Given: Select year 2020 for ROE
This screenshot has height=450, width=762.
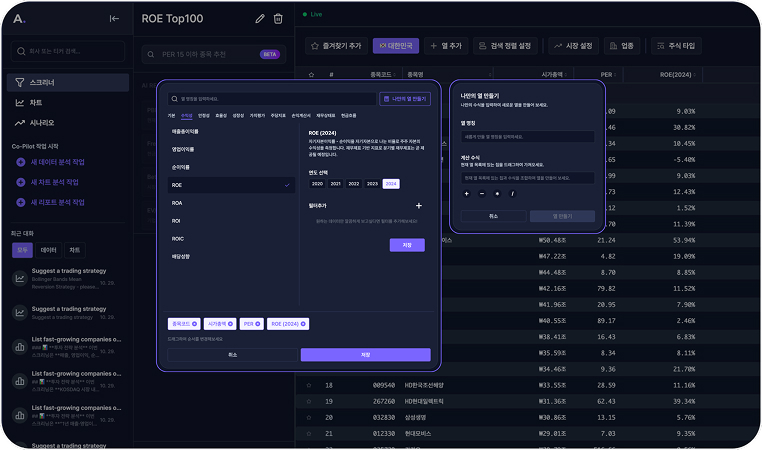Looking at the screenshot, I should tap(317, 184).
